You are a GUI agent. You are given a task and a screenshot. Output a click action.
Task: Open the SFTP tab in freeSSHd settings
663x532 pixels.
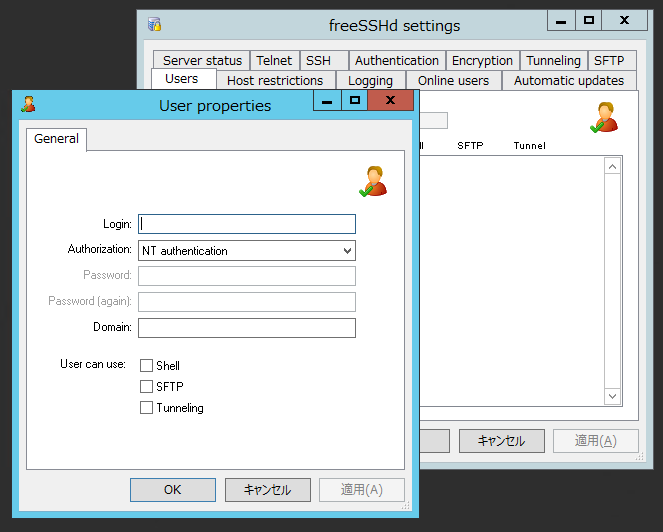point(612,60)
